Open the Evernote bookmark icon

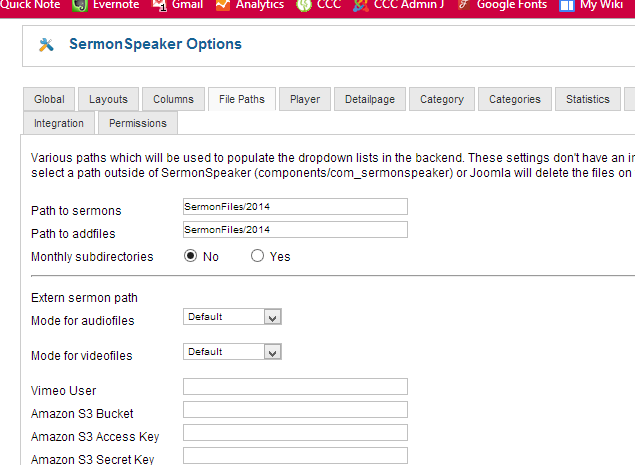click(80, 5)
